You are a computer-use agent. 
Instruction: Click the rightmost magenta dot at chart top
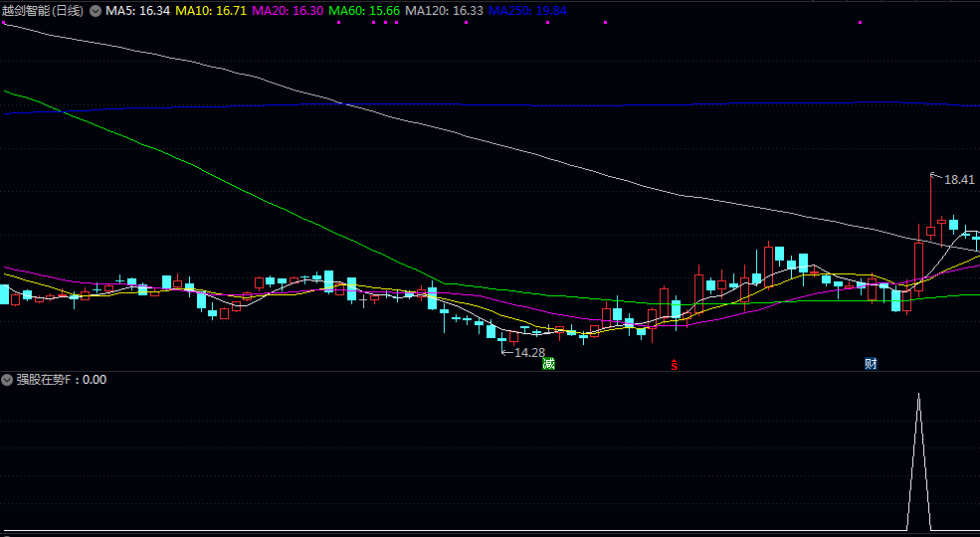pyautogui.click(x=603, y=22)
